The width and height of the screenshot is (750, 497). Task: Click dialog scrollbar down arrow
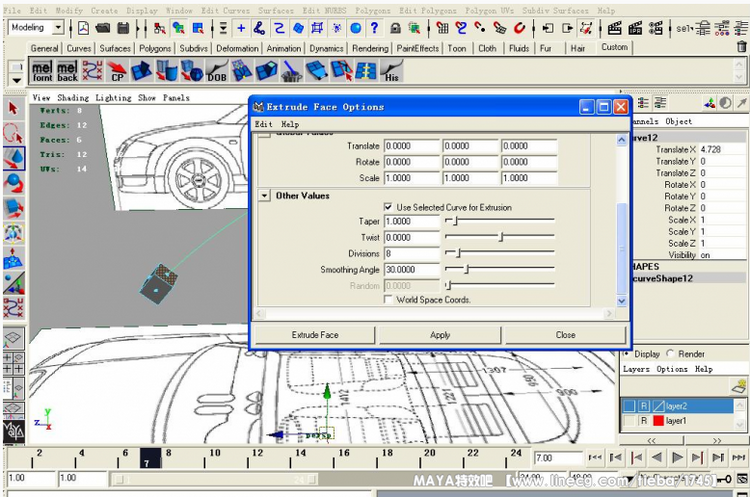point(621,301)
